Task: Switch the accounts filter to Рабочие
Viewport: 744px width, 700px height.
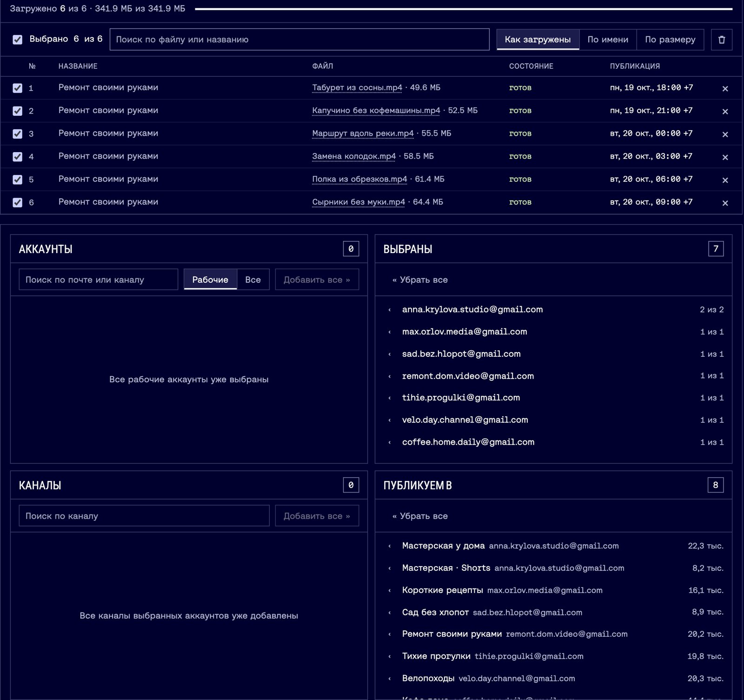Action: pos(210,280)
